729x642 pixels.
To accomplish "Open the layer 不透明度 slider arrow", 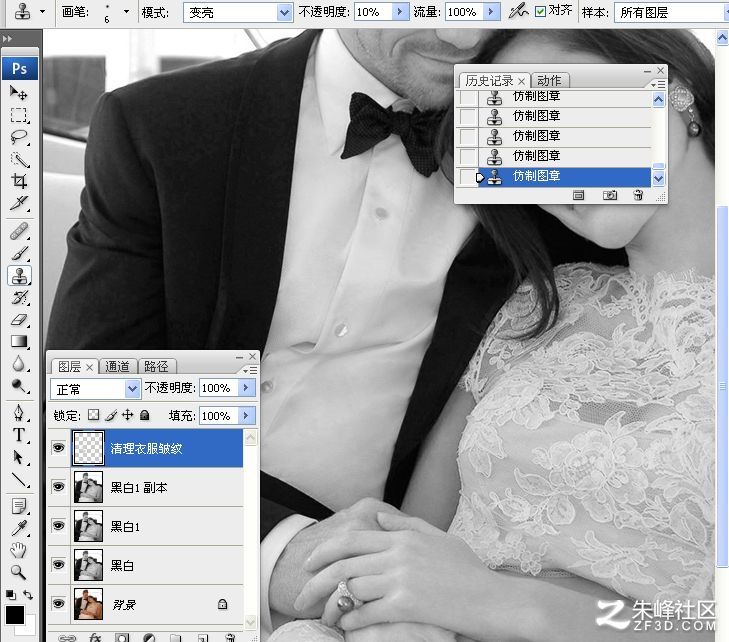I will (246, 387).
